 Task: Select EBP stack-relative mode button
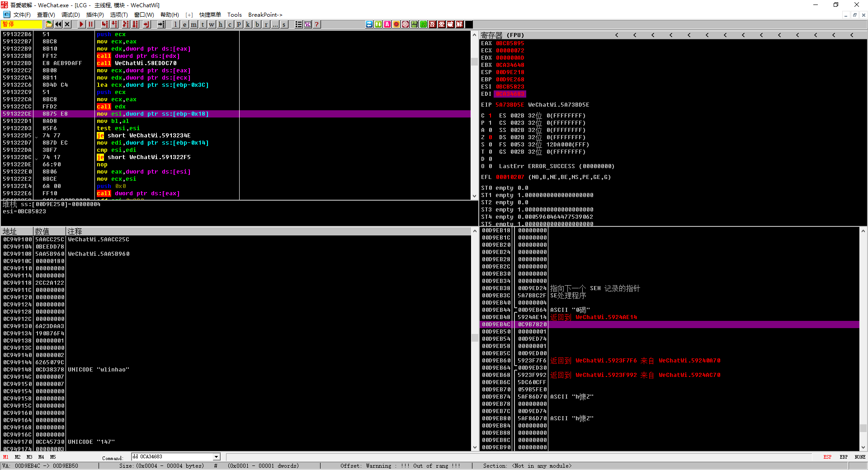click(x=844, y=457)
